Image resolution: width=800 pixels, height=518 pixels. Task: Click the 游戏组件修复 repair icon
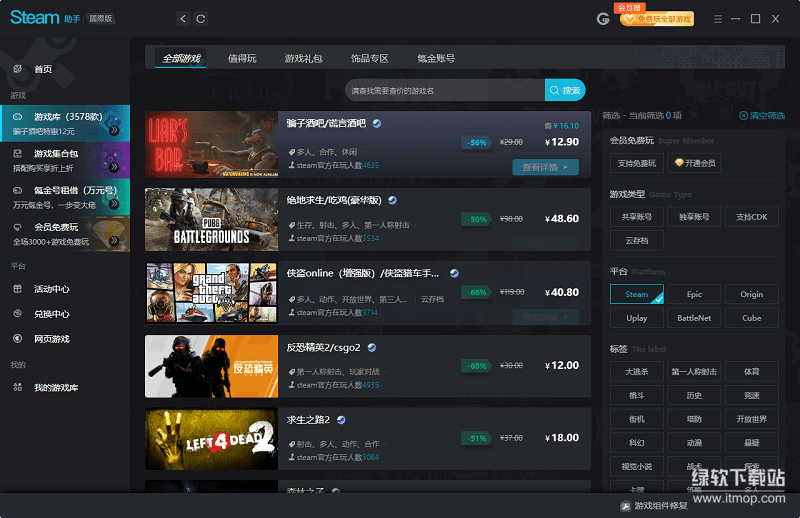coord(624,506)
